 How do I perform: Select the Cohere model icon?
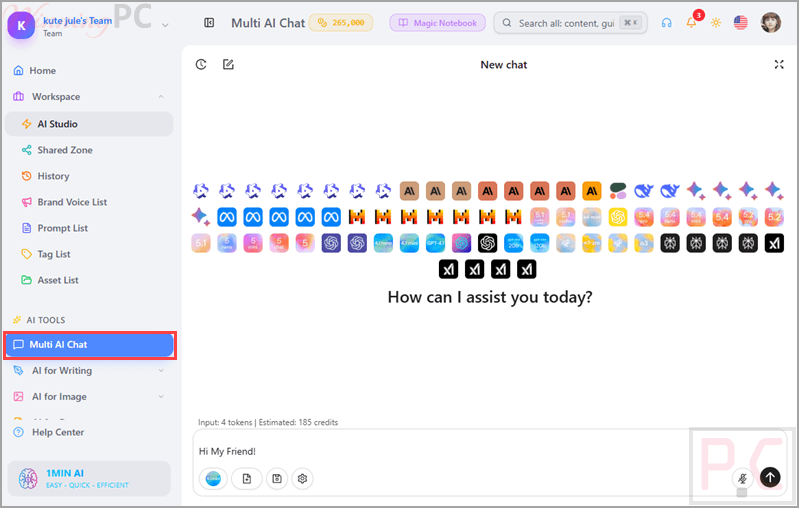(x=618, y=191)
